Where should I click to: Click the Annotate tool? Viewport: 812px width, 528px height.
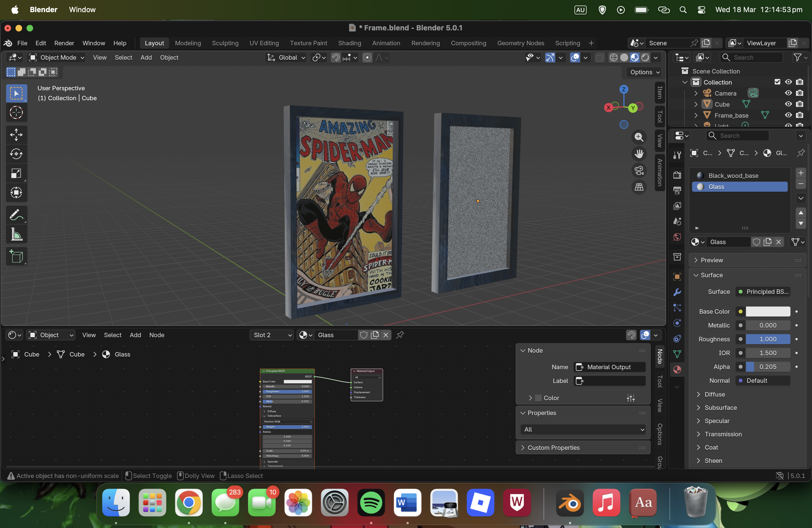[16, 215]
